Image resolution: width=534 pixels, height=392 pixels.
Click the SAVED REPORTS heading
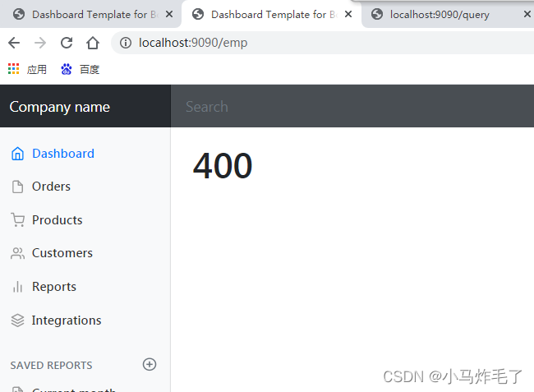tap(51, 365)
